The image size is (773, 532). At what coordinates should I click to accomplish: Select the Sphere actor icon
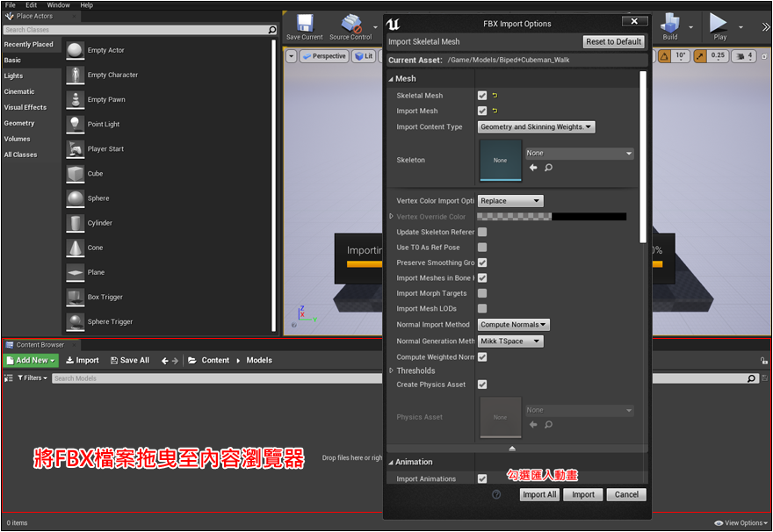[75, 198]
